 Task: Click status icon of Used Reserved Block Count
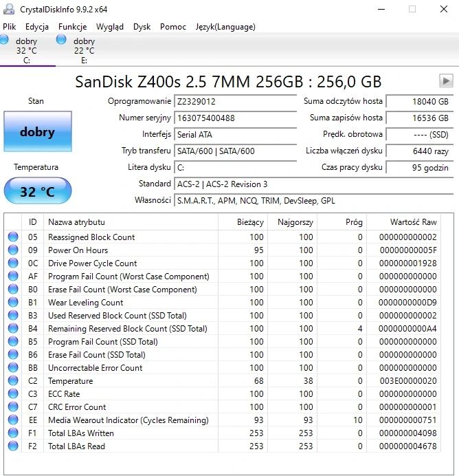[x=13, y=315]
